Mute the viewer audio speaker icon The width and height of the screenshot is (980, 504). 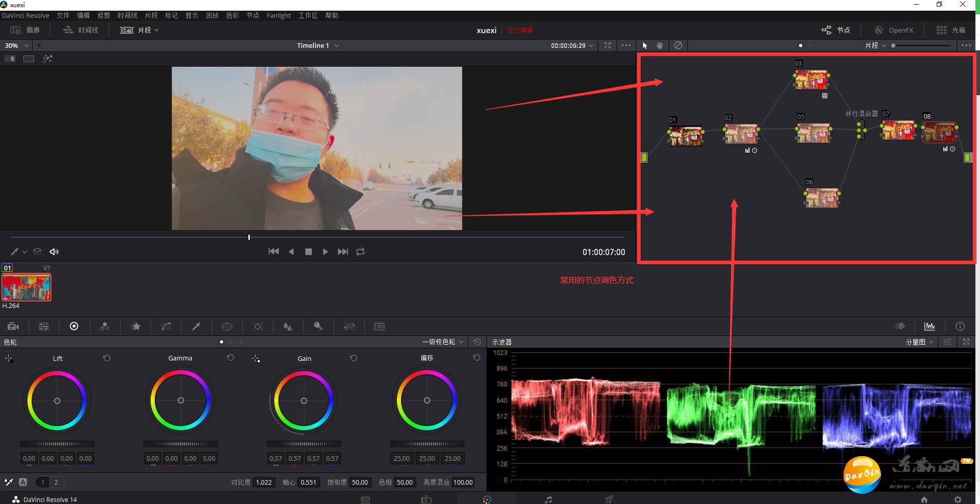tap(54, 251)
